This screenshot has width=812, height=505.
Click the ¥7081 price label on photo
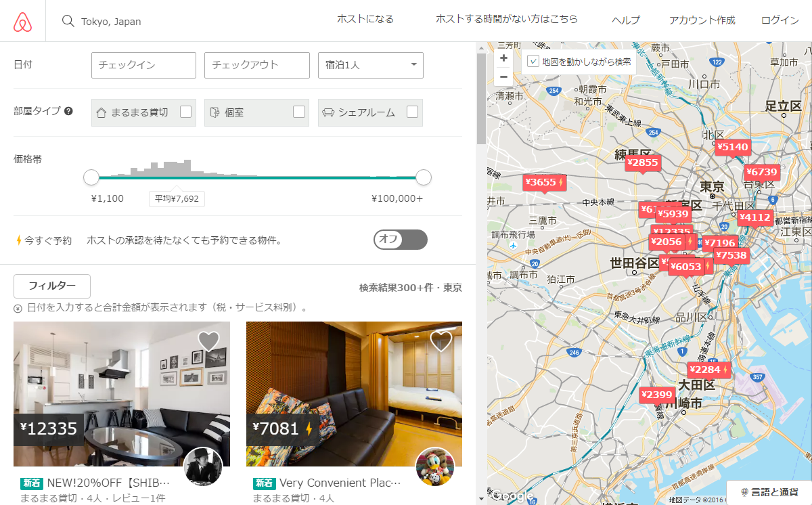(283, 429)
